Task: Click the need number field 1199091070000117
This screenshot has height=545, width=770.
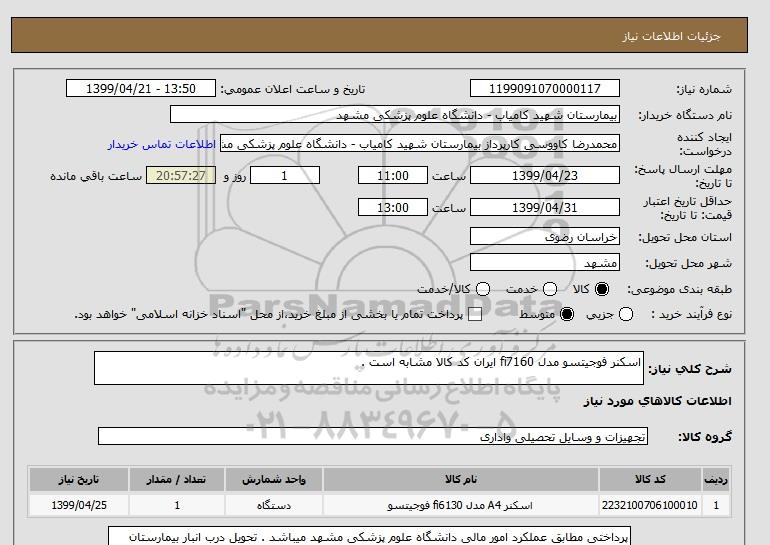Action: [x=545, y=88]
